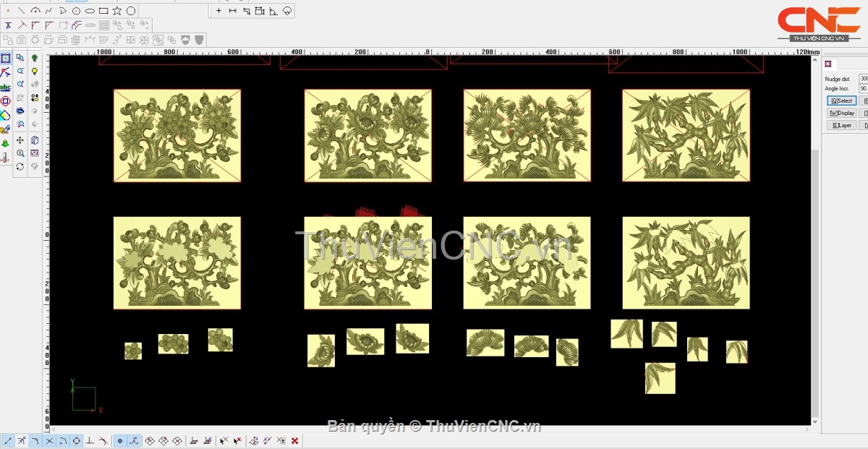Pick the star shape tool

coord(117,11)
